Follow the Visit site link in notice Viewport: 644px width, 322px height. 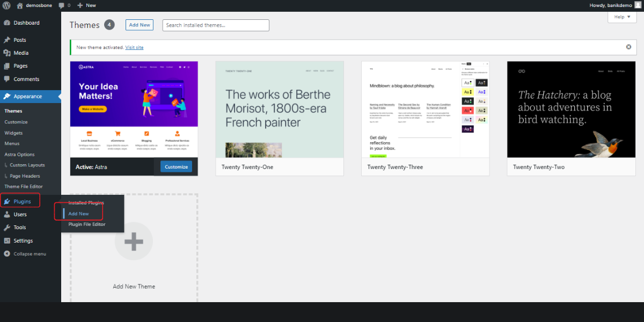click(x=134, y=47)
